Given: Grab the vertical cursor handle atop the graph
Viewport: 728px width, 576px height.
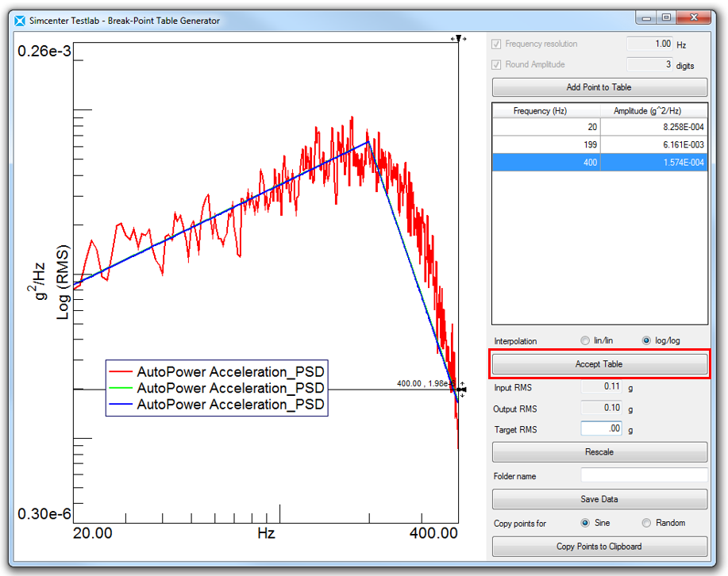Looking at the screenshot, I should (x=458, y=39).
